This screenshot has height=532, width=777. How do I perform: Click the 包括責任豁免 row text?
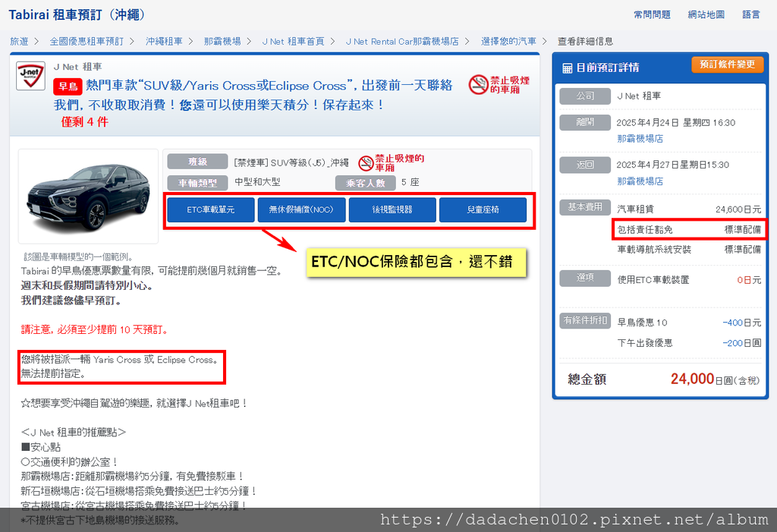pyautogui.click(x=645, y=229)
